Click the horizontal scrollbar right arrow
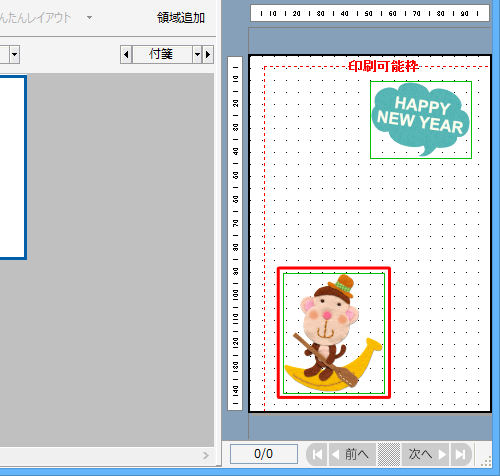Image resolution: width=500 pixels, height=476 pixels. [206, 455]
